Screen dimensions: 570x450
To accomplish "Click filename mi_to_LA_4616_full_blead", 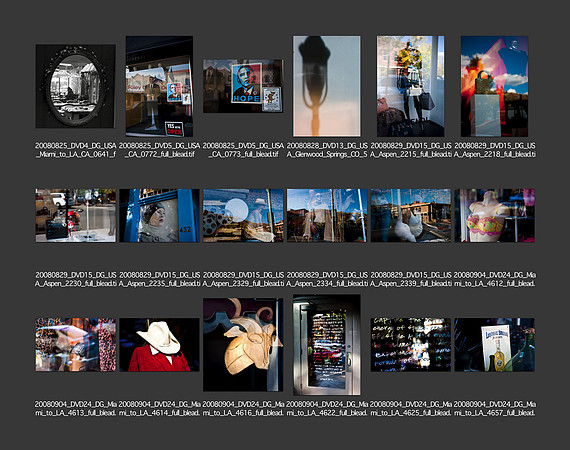I will coord(243,409).
